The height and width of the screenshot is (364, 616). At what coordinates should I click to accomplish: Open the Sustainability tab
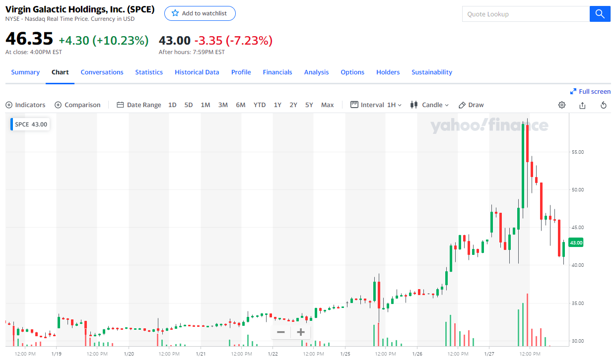(x=432, y=72)
